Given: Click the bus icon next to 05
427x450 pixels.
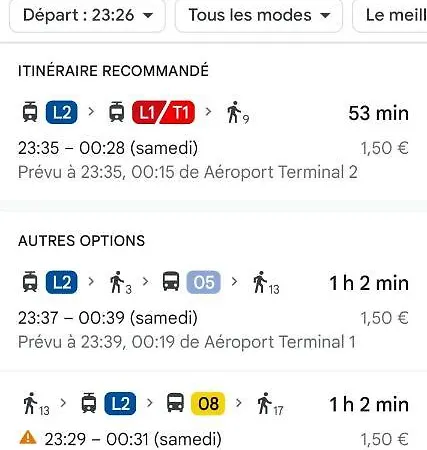Looking at the screenshot, I should (171, 282).
